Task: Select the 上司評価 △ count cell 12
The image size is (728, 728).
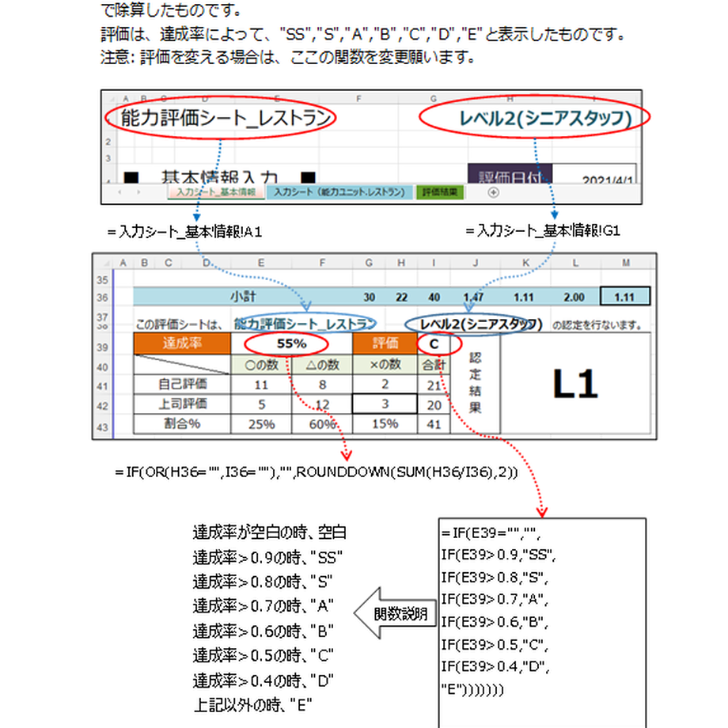Action: tap(322, 404)
